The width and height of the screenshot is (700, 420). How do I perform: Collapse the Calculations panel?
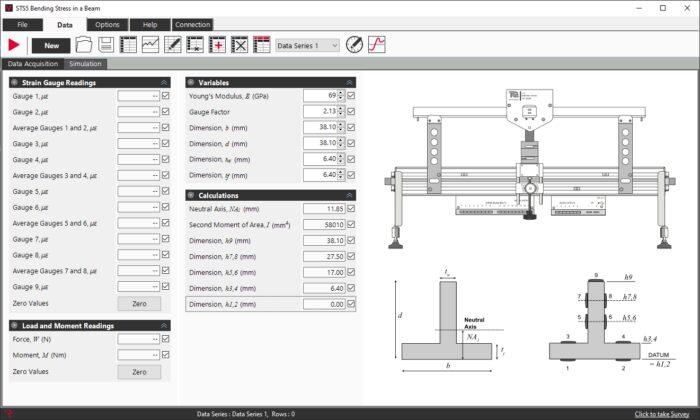coord(349,195)
